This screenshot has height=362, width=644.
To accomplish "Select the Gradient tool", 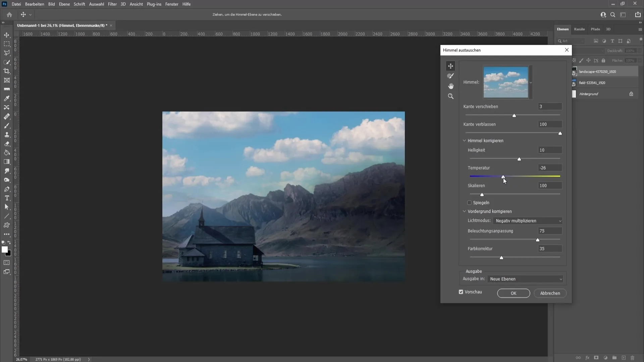I will tap(7, 162).
